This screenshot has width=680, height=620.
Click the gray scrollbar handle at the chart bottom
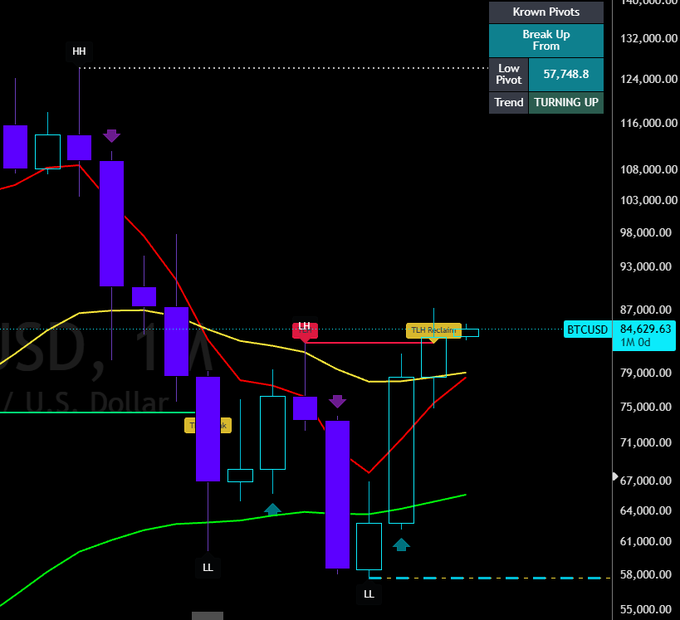[207, 616]
